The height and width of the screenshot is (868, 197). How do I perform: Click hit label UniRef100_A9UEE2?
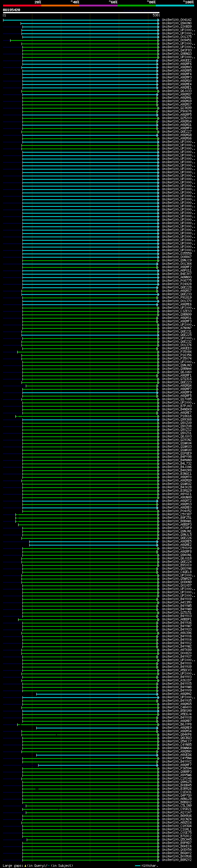[177, 60]
